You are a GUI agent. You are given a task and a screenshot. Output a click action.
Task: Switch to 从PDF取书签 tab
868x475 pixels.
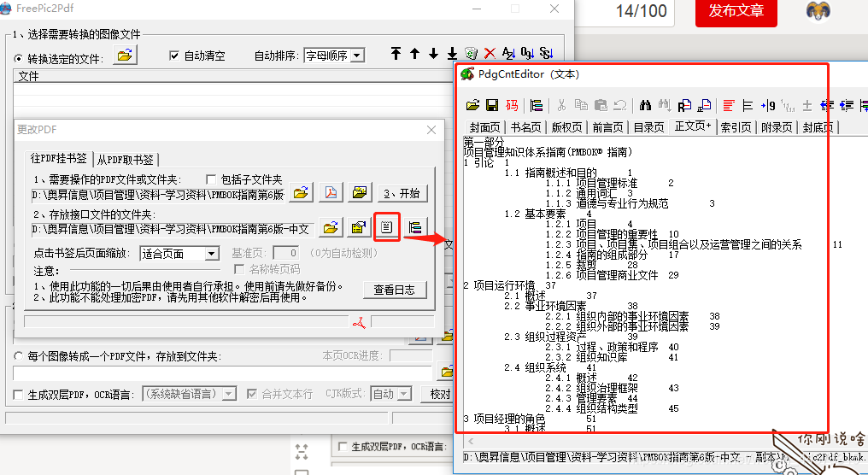pos(126,160)
